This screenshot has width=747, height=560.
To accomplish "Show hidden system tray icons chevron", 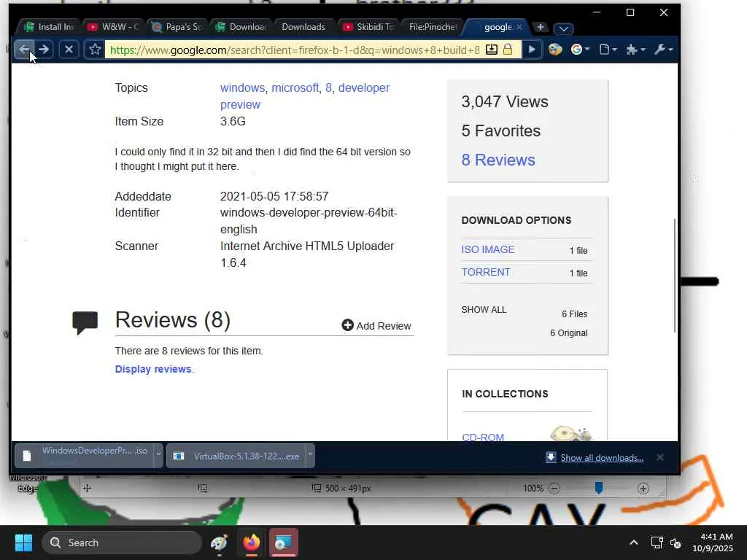I will point(634,542).
